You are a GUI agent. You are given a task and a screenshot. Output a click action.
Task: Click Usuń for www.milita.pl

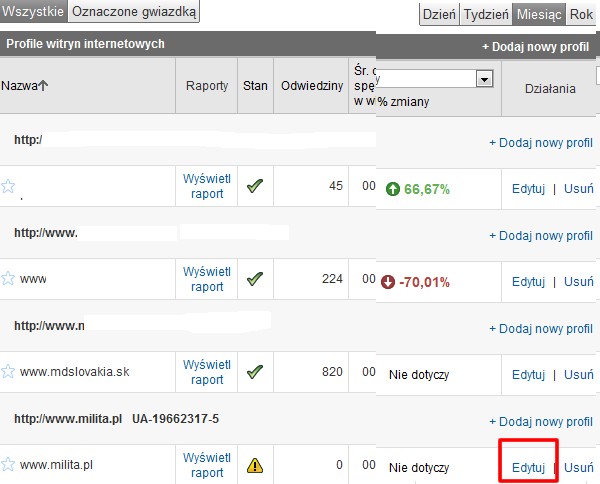point(579,468)
